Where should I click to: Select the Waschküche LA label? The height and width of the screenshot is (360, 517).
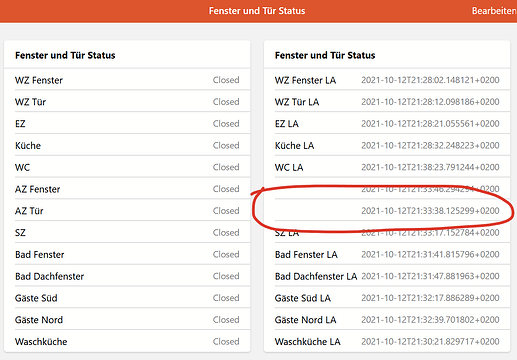307,342
